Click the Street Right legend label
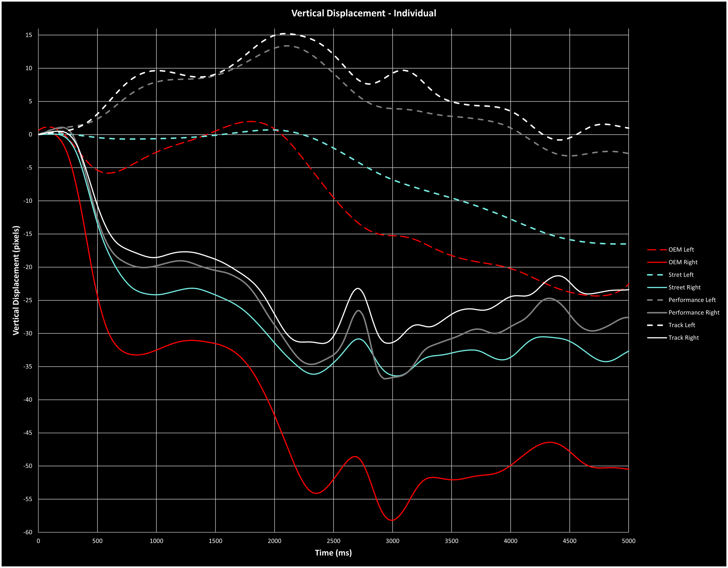Viewport: 728px width, 568px height. tap(684, 287)
